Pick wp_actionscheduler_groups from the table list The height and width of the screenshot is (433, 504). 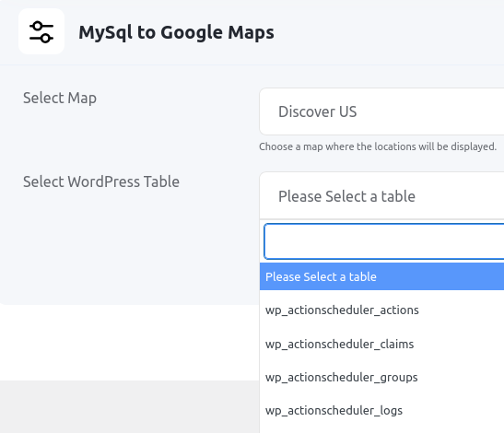381,377
